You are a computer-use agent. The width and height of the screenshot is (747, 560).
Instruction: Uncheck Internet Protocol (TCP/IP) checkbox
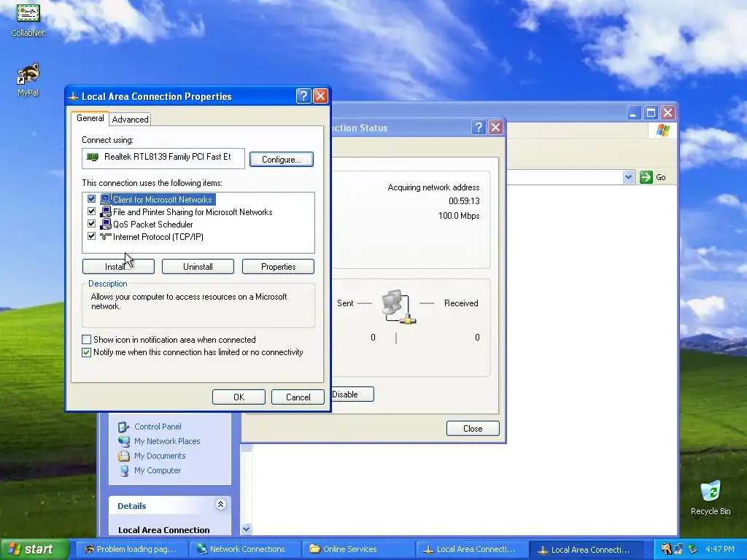pyautogui.click(x=91, y=236)
